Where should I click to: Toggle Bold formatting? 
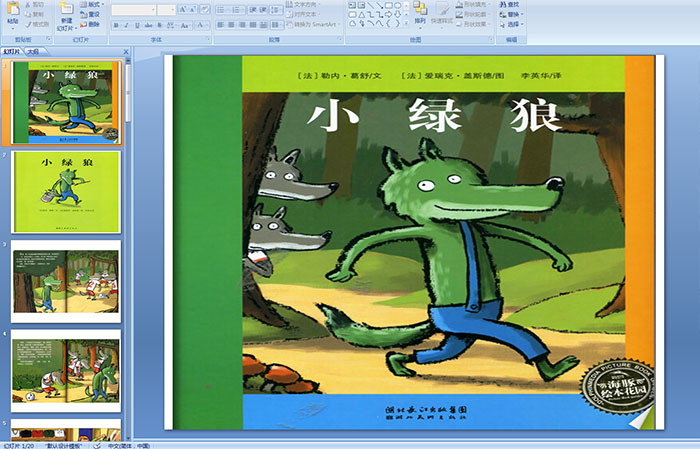pyautogui.click(x=116, y=25)
